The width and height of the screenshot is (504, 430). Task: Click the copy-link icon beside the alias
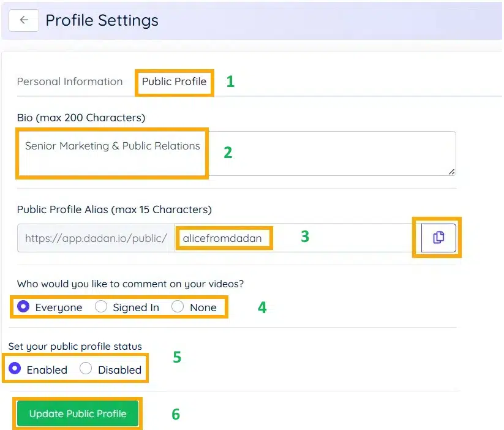click(x=436, y=238)
